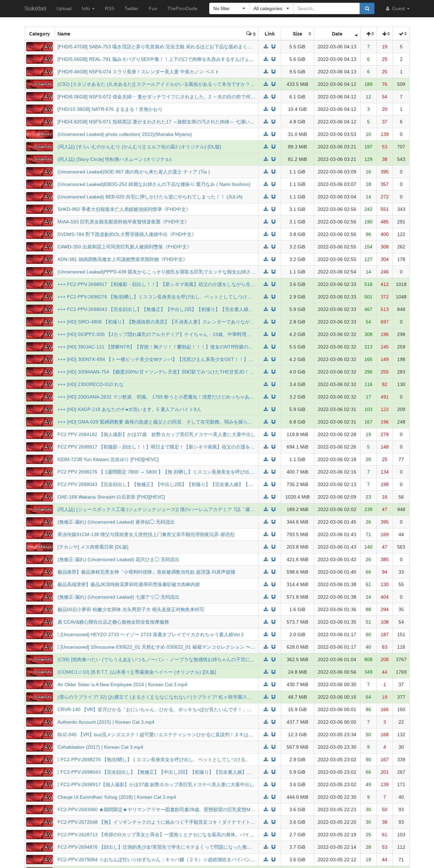Open the magnet link of the 119.8 MiB row
The width and height of the screenshot is (434, 868).
(273, 434)
